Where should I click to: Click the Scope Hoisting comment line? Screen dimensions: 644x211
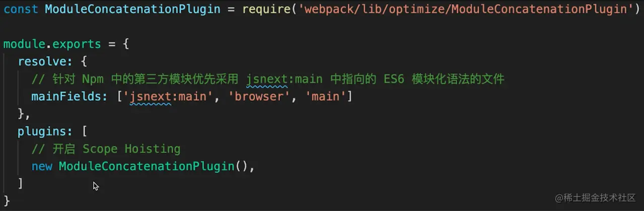click(106, 149)
